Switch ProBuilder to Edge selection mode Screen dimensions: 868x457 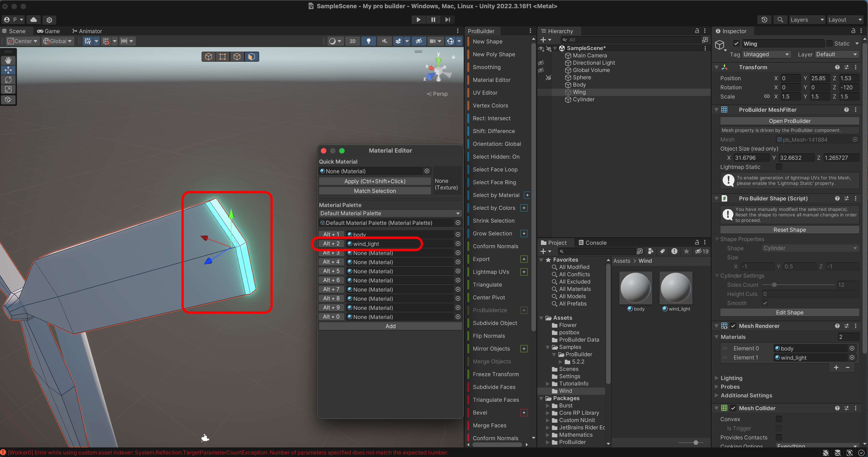point(237,57)
